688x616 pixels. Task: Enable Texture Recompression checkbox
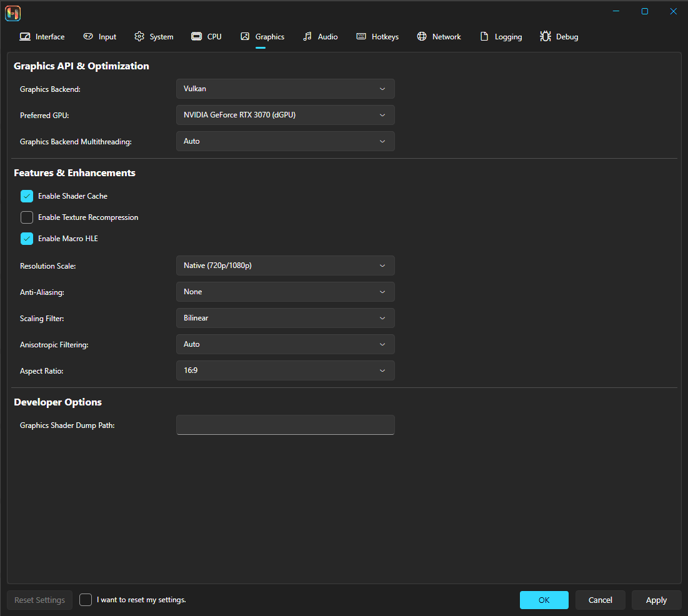click(27, 217)
